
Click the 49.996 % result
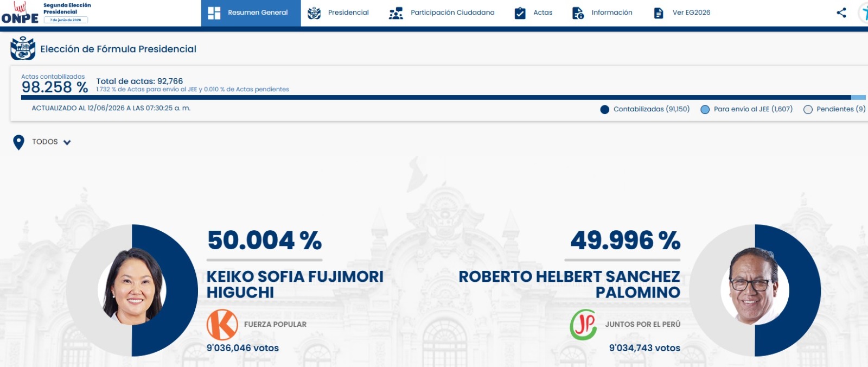pos(625,241)
